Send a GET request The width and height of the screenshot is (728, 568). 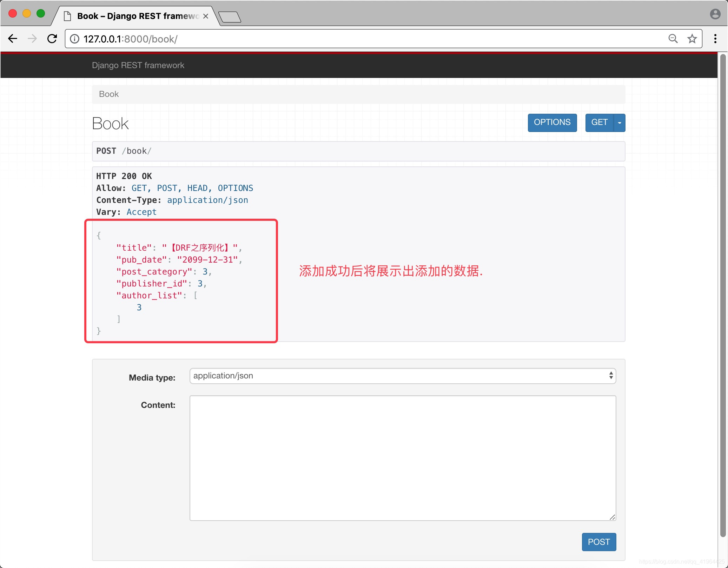coord(599,123)
